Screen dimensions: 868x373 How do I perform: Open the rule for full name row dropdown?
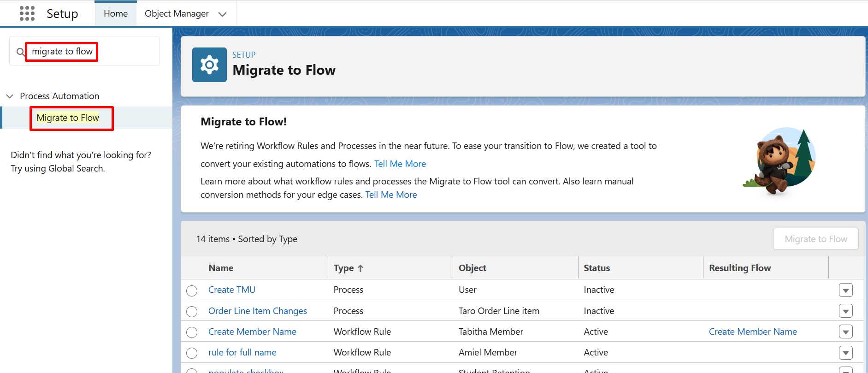pyautogui.click(x=845, y=353)
